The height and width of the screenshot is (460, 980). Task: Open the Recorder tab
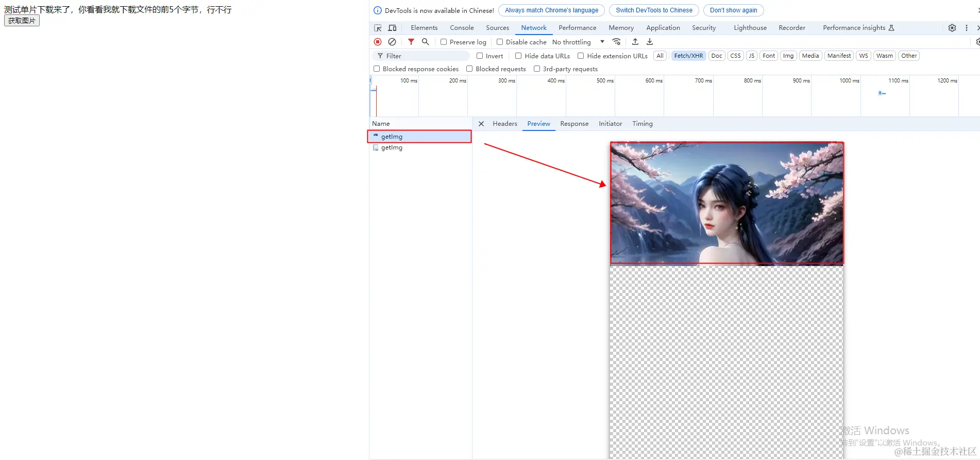click(x=792, y=28)
